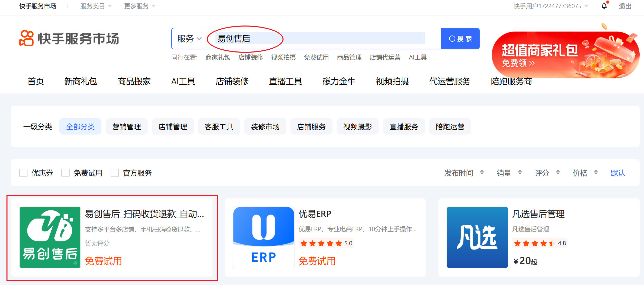Tick the 官方服务 checkbox
The image size is (644, 285).
[115, 173]
